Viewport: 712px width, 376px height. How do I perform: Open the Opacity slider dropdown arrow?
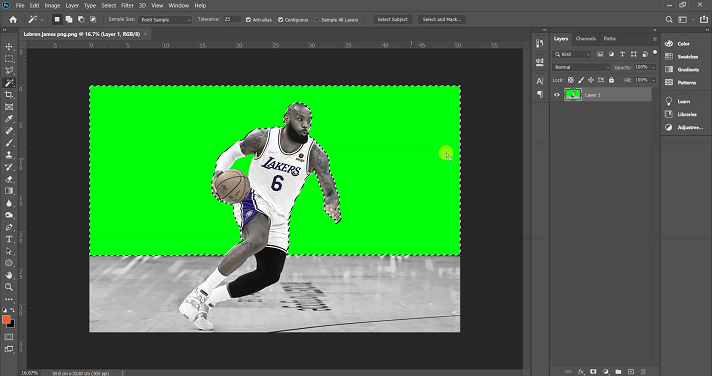point(653,67)
